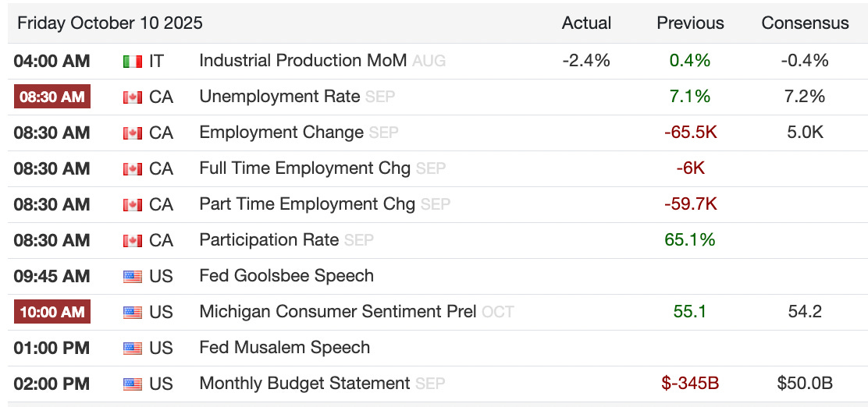Click US flag beside Monthly Budget Statement
The height and width of the screenshot is (407, 868).
132,384
